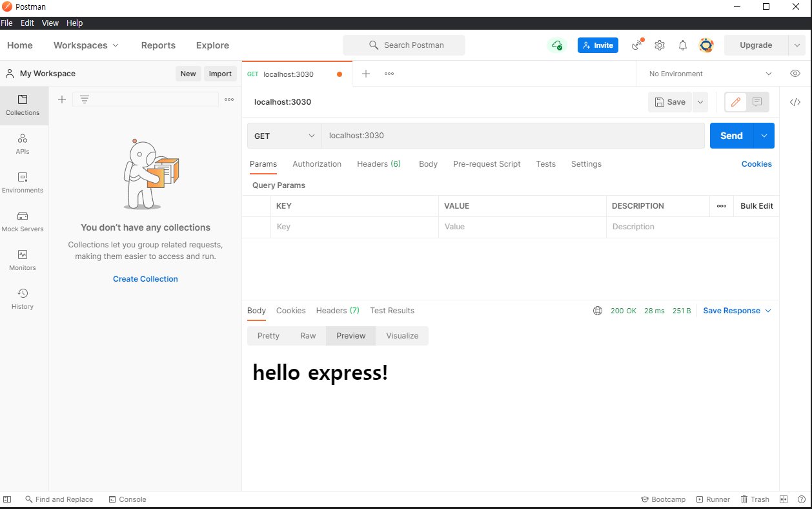Click the Invite button
Image resolution: width=812 pixels, height=509 pixels.
point(598,45)
